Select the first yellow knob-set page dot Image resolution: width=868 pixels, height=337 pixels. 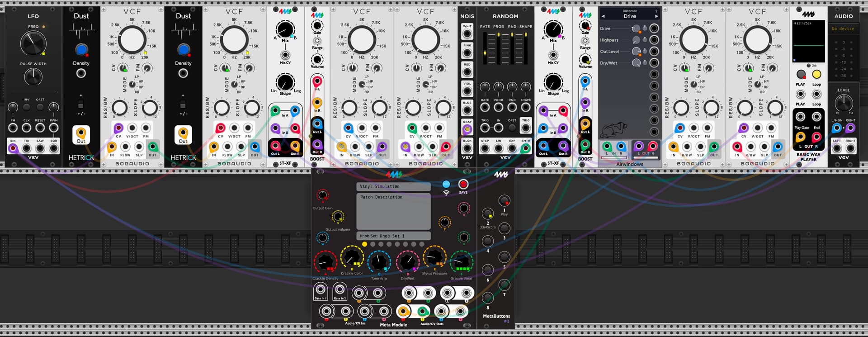click(364, 244)
